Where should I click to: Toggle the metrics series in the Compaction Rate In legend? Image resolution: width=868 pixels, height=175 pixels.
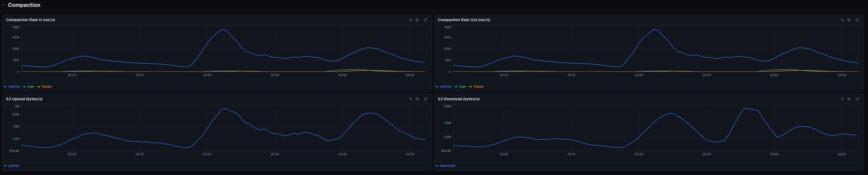click(x=14, y=87)
